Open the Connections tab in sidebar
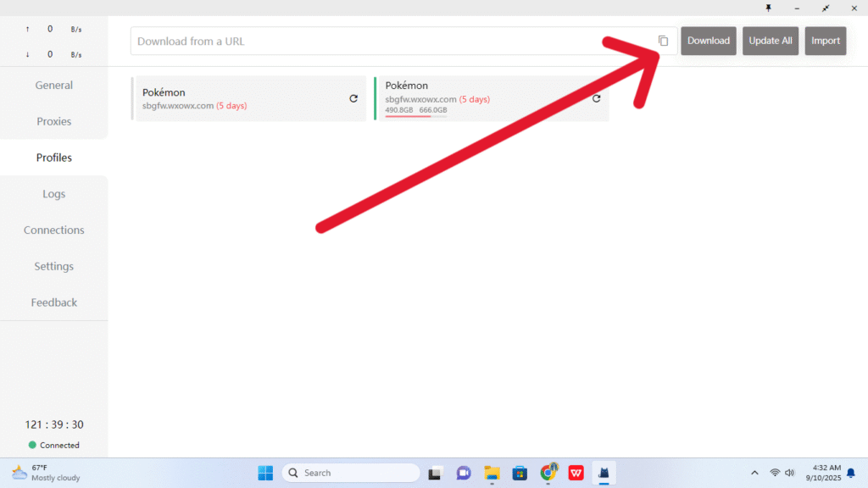Viewport: 868px width, 488px height. pyautogui.click(x=53, y=230)
